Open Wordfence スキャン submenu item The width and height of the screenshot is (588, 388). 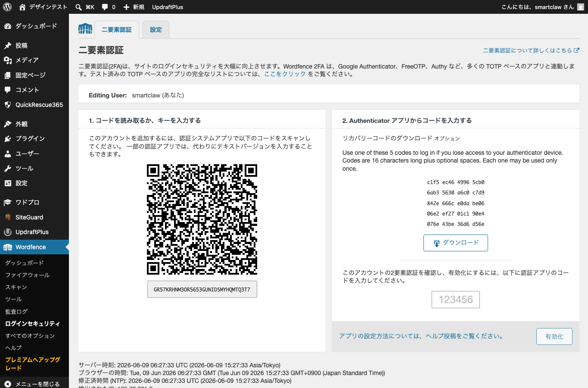click(16, 287)
